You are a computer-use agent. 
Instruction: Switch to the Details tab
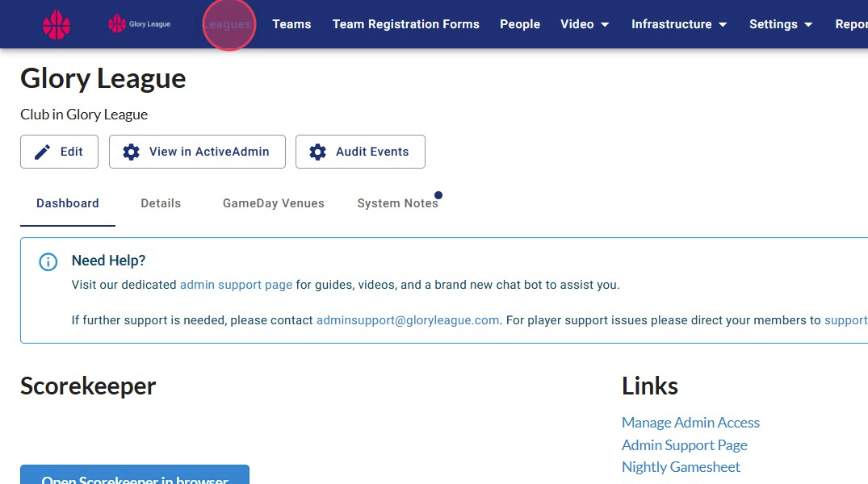161,203
